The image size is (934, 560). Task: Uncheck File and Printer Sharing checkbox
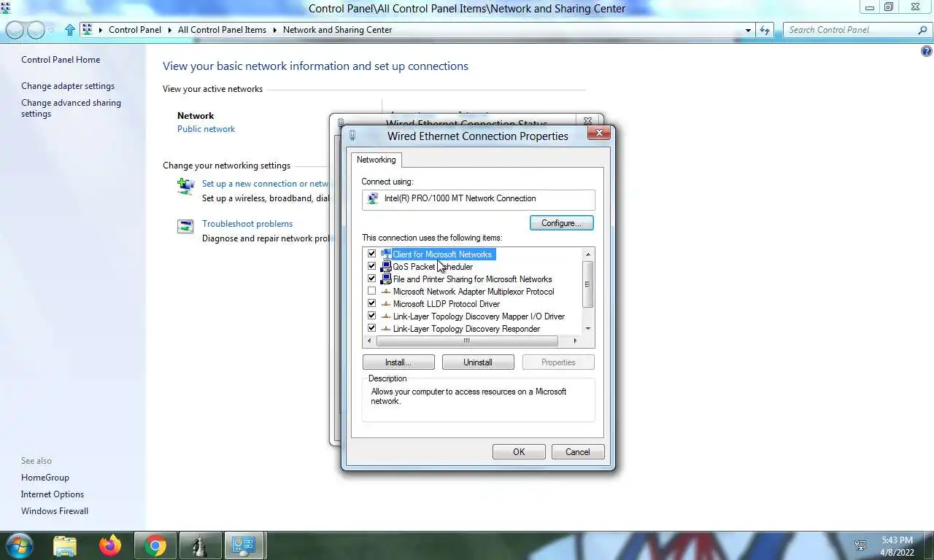point(371,279)
